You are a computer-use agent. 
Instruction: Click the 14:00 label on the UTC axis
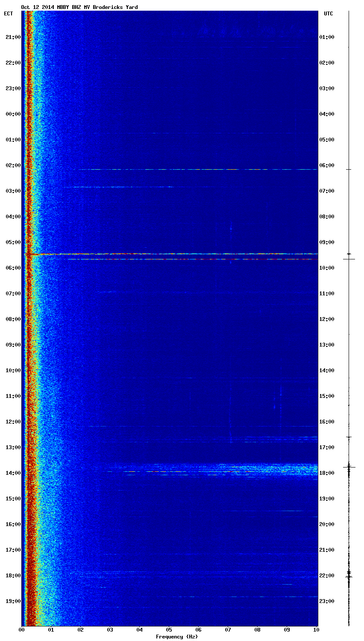(327, 370)
